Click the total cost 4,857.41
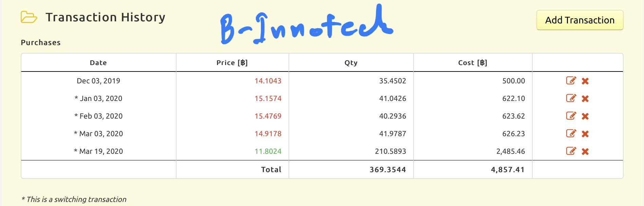This screenshot has height=206, width=644. click(x=508, y=169)
